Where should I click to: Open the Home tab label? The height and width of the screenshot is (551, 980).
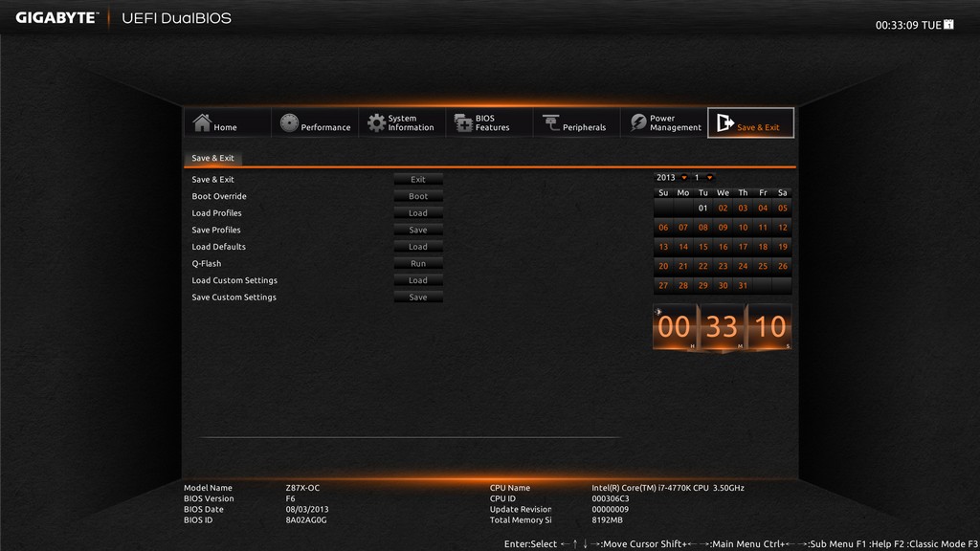[x=225, y=127]
